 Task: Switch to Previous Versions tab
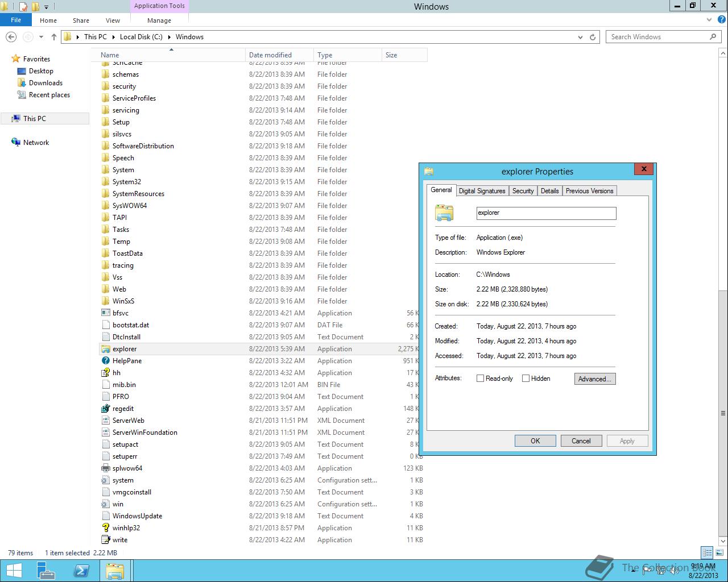[x=589, y=191]
